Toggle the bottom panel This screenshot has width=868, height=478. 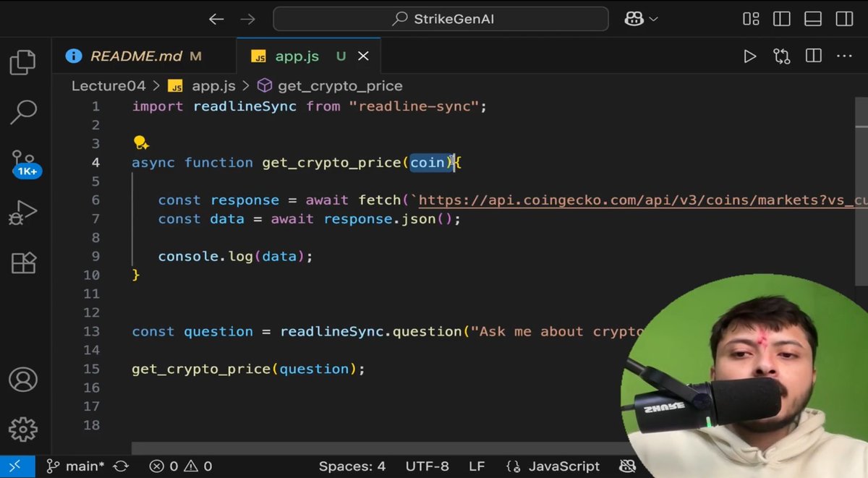(813, 20)
